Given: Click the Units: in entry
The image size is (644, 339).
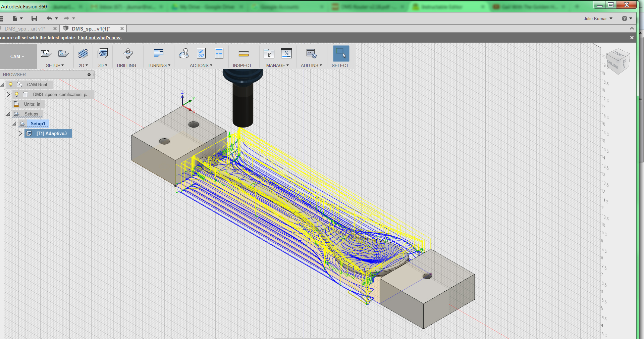Looking at the screenshot, I should coord(32,104).
